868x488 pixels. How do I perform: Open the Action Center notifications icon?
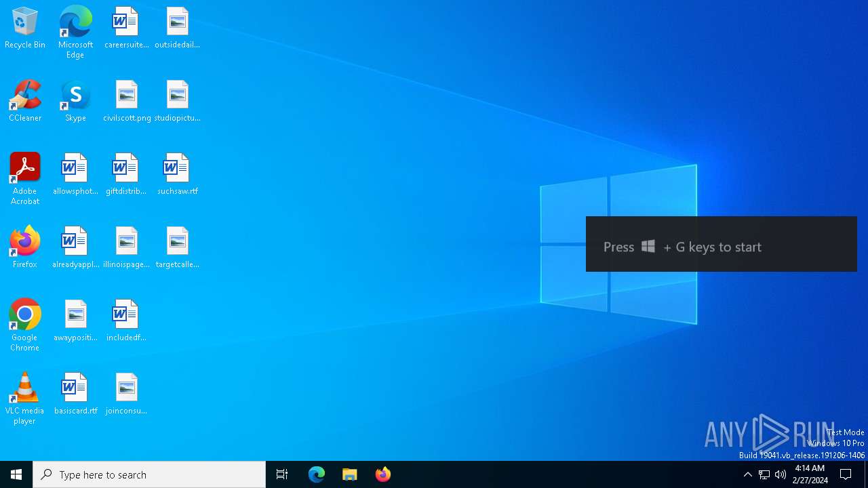pos(846,474)
